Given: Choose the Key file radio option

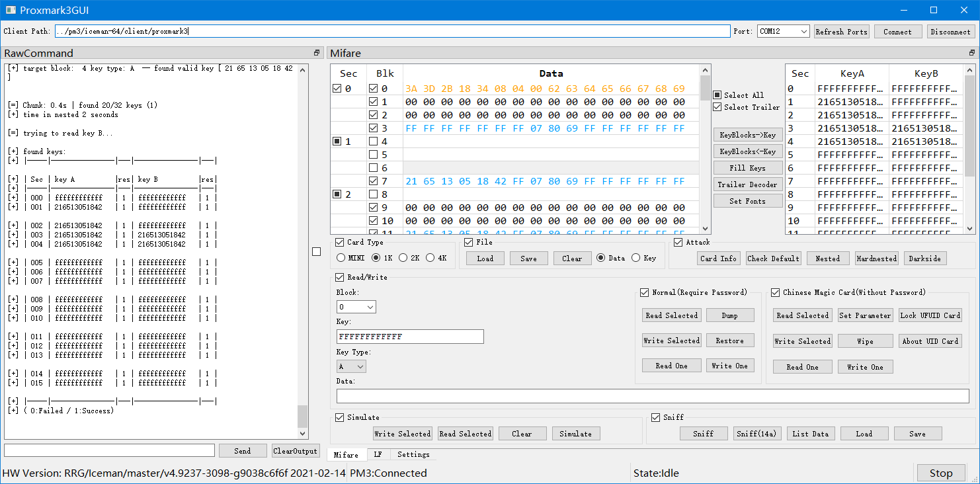Looking at the screenshot, I should click(636, 258).
